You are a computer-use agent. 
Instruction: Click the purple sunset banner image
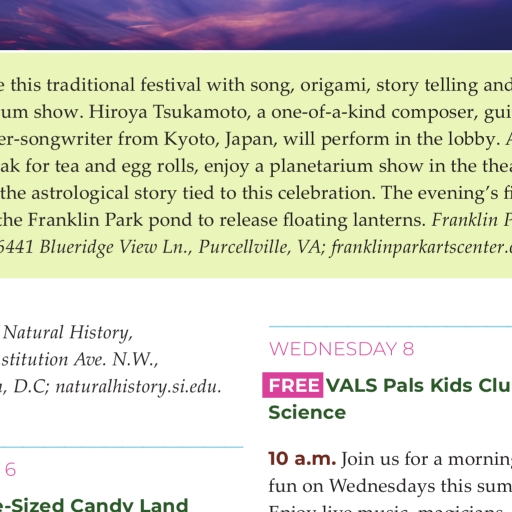(256, 25)
